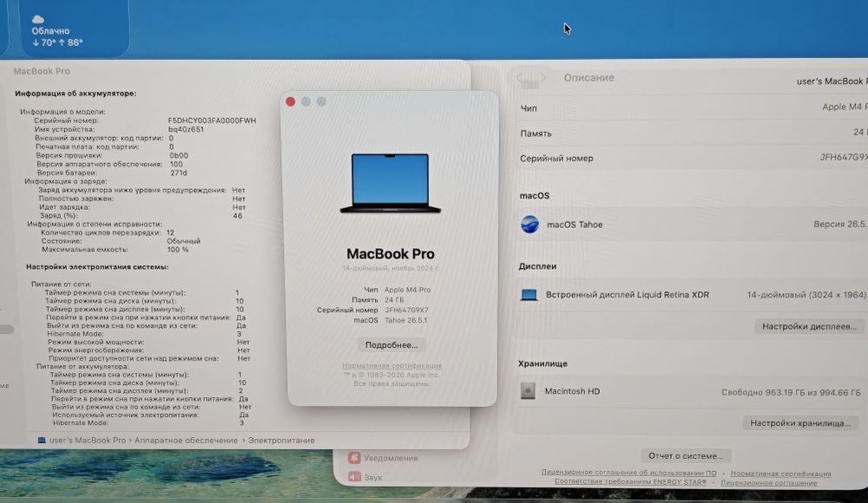Screen dimensions: 868x503
Task: Click the cloud icon in weather widget
Action: pyautogui.click(x=37, y=19)
